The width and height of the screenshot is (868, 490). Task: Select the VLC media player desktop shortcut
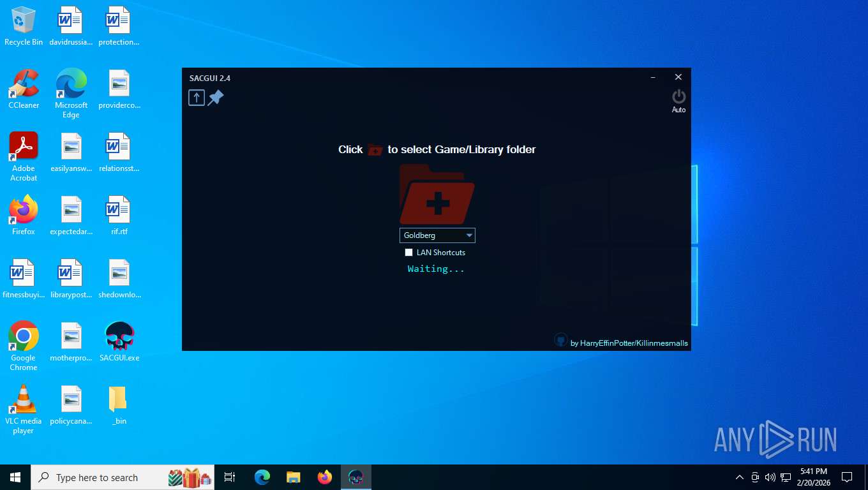tap(24, 410)
